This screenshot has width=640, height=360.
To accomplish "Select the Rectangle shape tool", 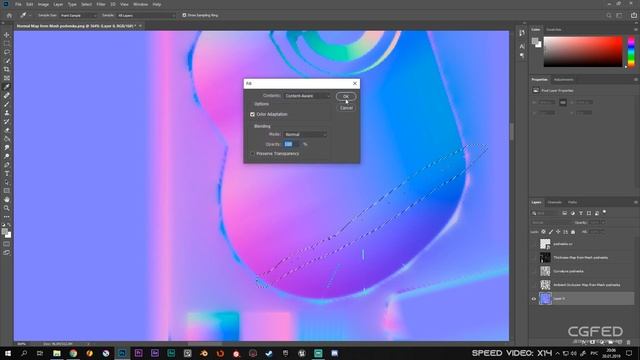I will (7, 191).
